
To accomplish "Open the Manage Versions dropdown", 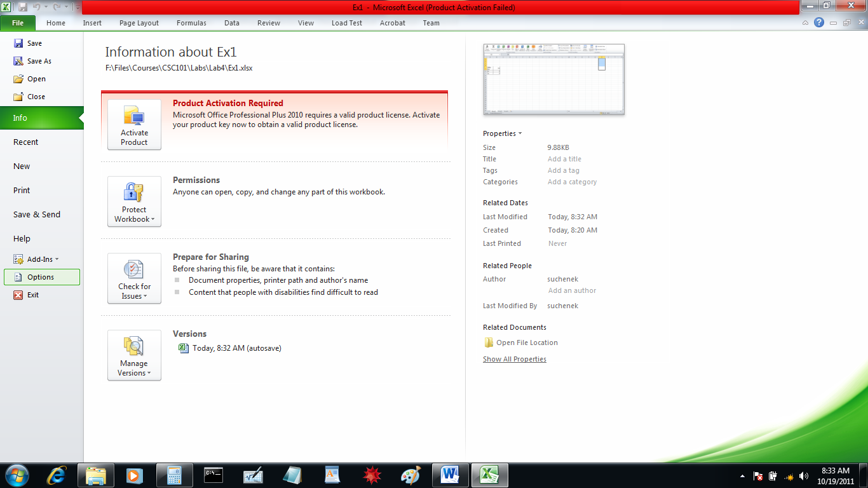I will [134, 355].
